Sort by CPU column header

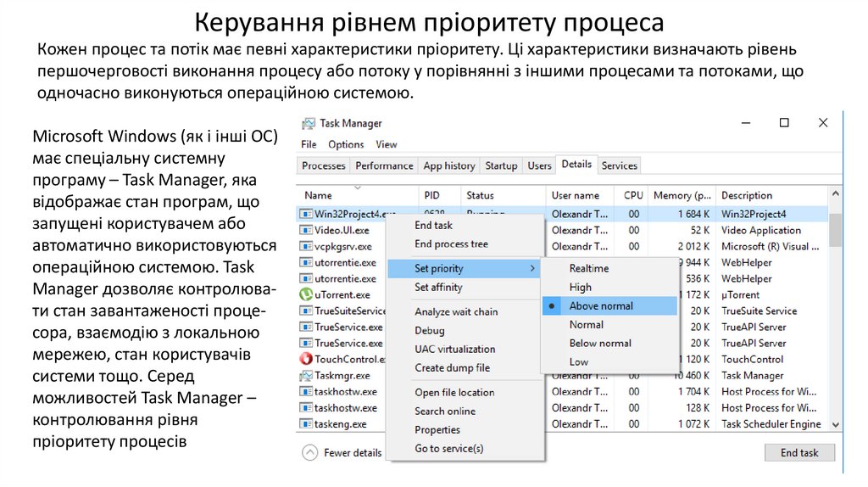(x=631, y=195)
